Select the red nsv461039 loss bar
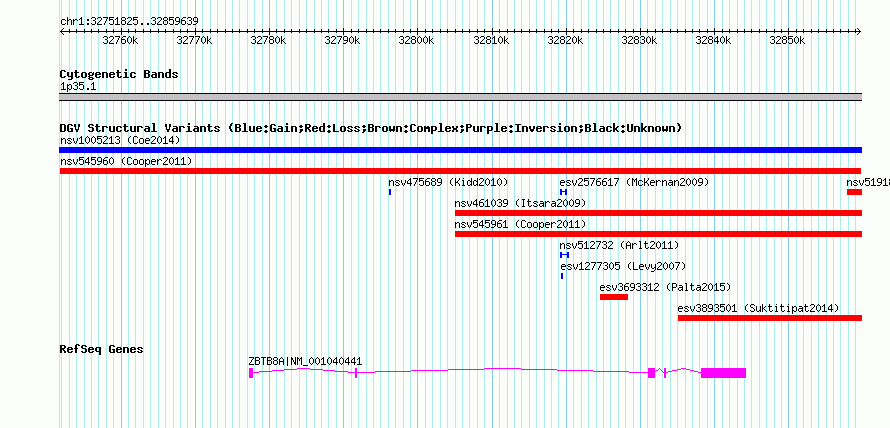Viewport: 890px width, 428px height. 658,213
